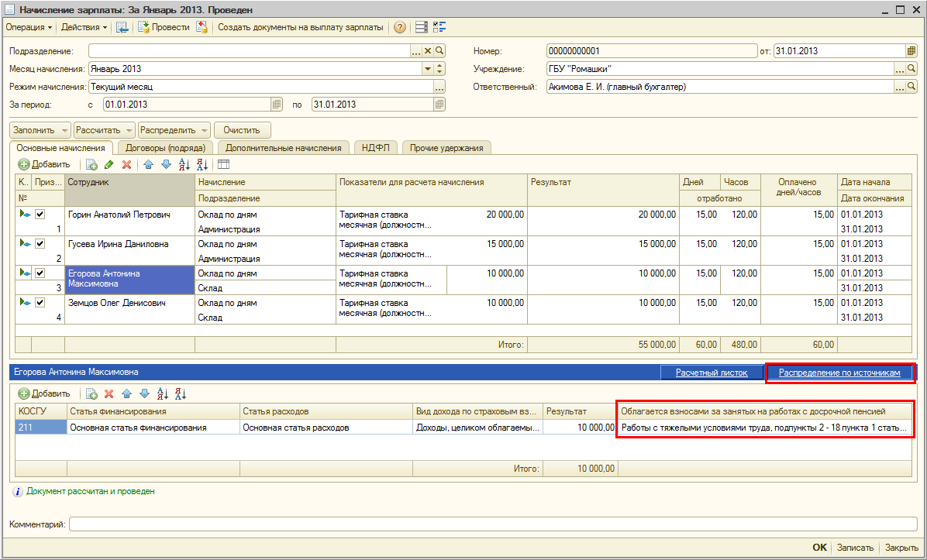
Task: Delete row using red X in accruals toolbar
Action: pos(126,164)
